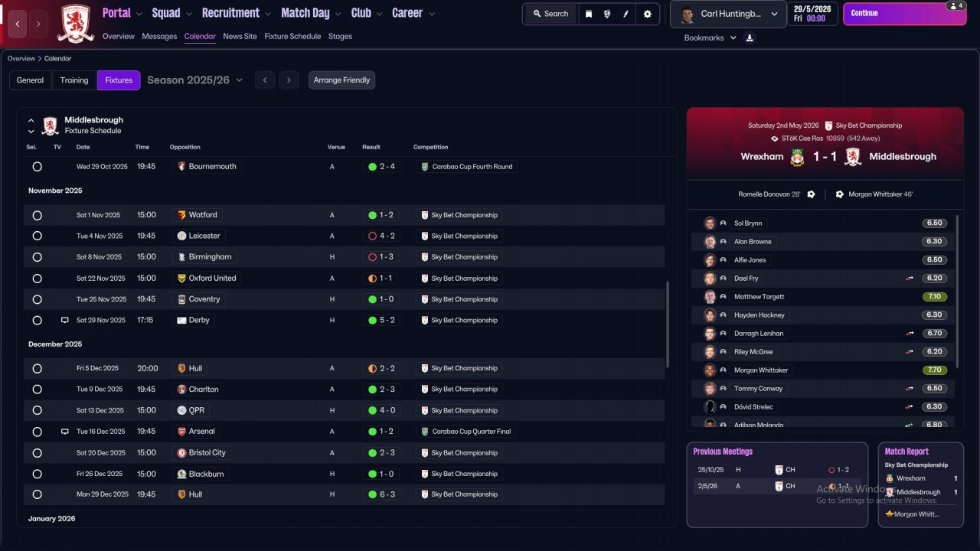Open Morgan Whittaker player link in lineup
The height and width of the screenshot is (551, 980).
click(761, 370)
